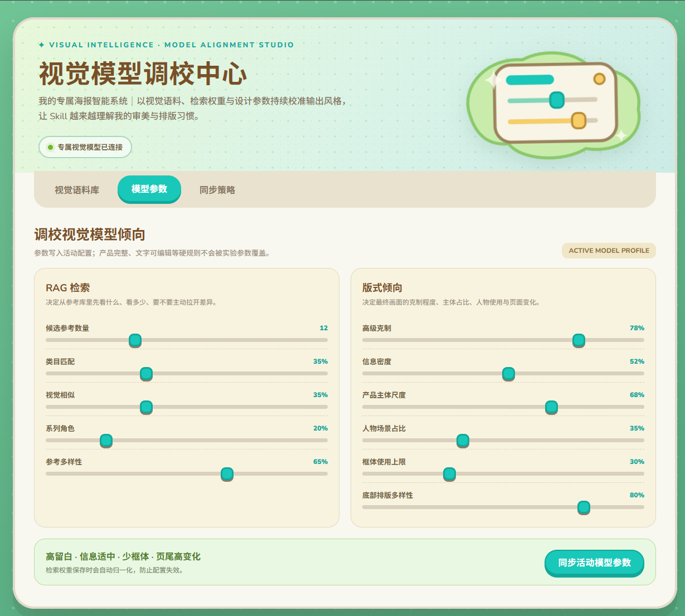
Task: Click the 底部排版多样性 value 80%
Action: point(637,495)
